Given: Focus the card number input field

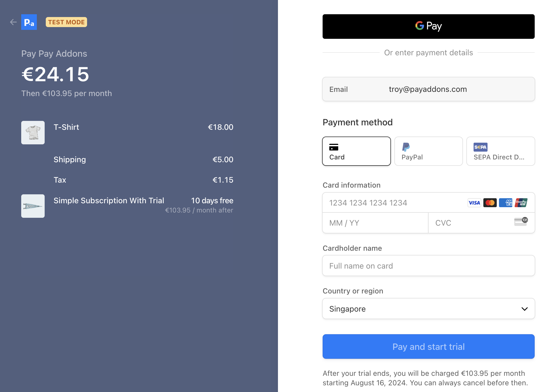Looking at the screenshot, I should pos(391,203).
